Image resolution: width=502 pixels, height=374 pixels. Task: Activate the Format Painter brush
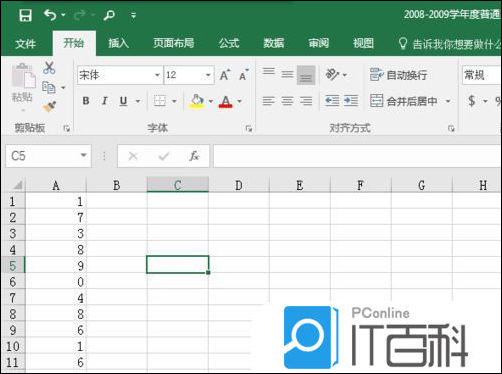tap(49, 107)
